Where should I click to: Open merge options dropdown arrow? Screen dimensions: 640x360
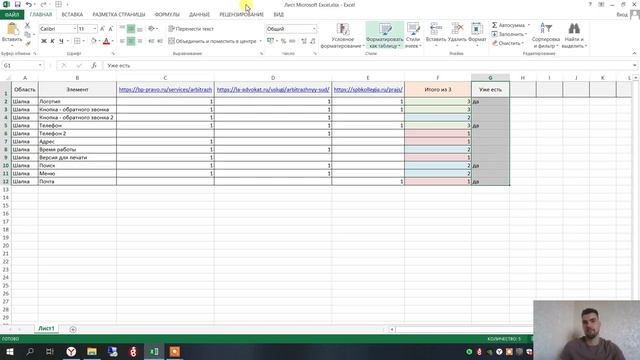260,41
